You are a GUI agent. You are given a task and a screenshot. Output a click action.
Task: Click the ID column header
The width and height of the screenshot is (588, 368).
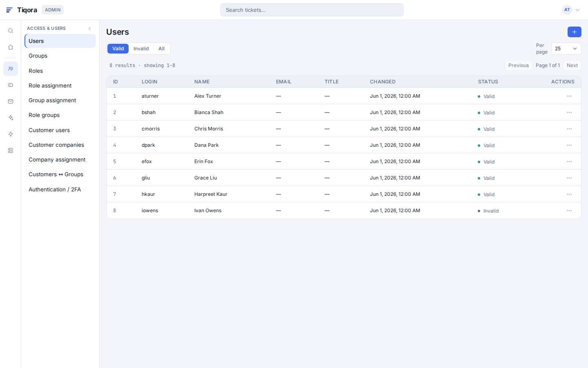pos(116,82)
